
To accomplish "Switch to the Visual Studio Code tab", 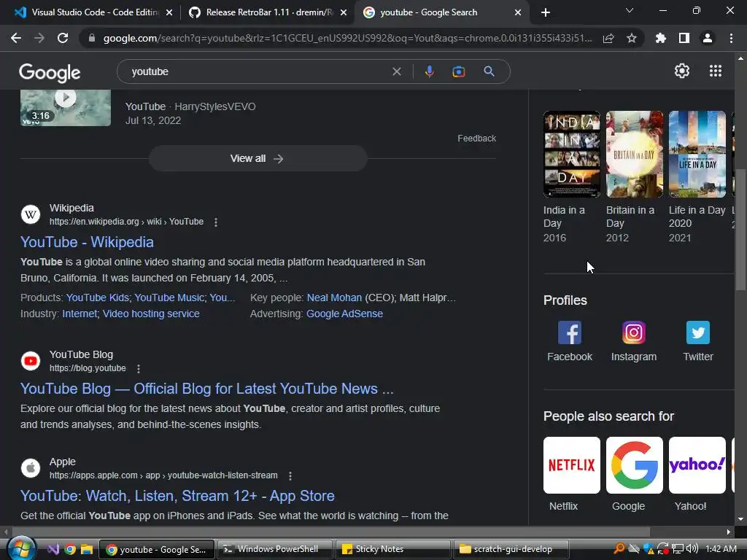I will [x=94, y=12].
